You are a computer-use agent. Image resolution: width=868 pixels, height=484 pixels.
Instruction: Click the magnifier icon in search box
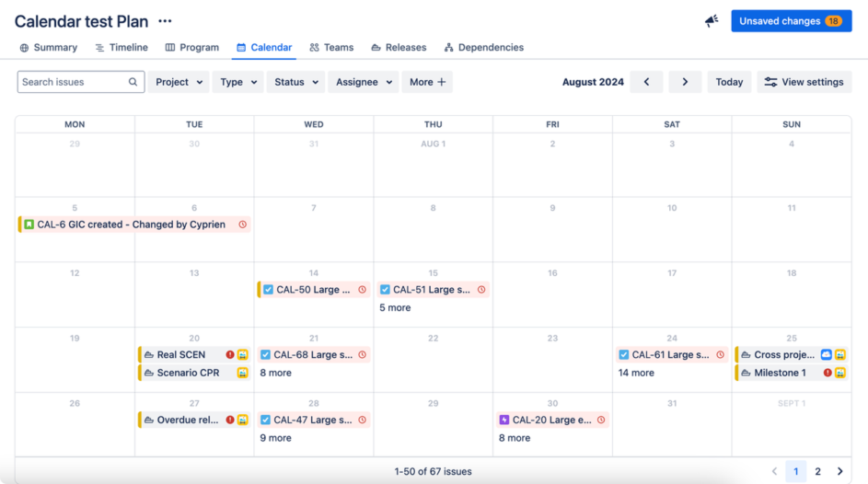pos(133,82)
